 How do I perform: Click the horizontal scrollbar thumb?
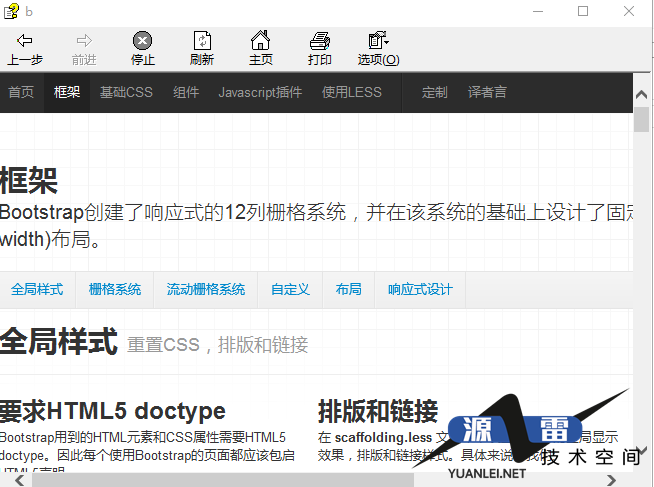tap(223, 480)
